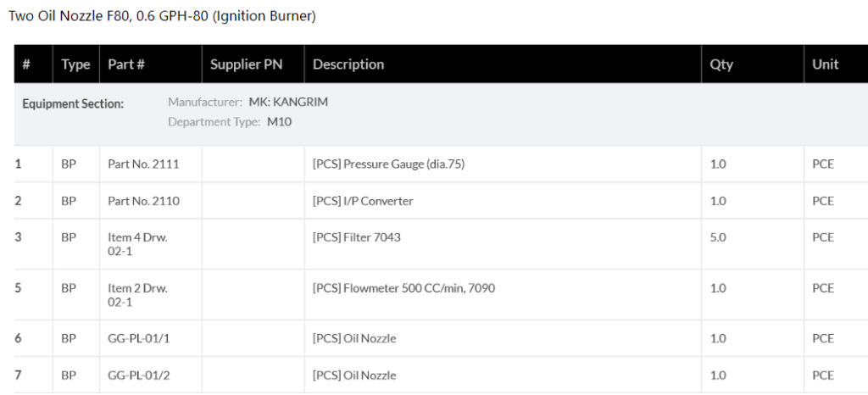The width and height of the screenshot is (868, 395).
Task: Click the "5.0" quantity cell
Action: (x=718, y=238)
